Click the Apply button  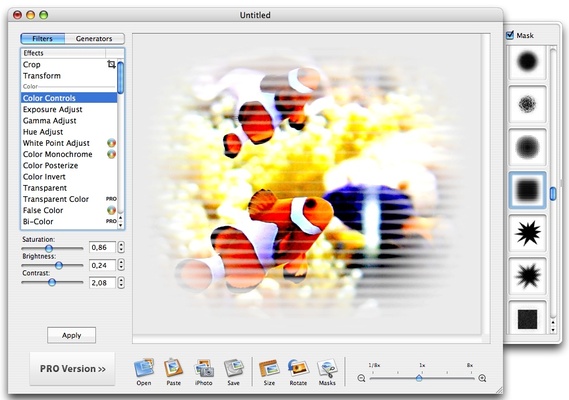[71, 335]
